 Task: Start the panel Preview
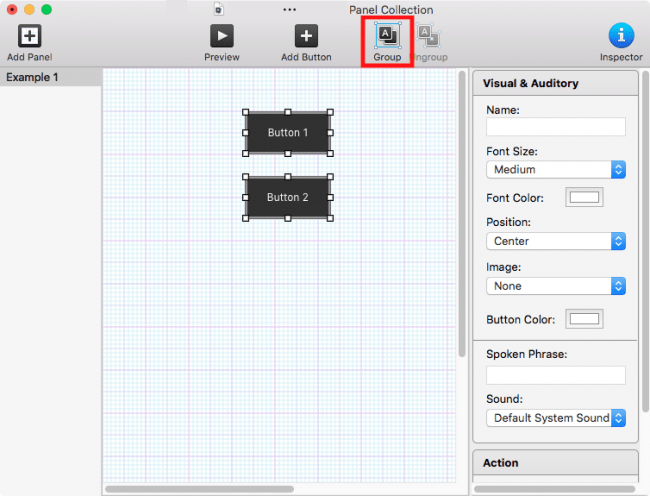click(x=222, y=36)
